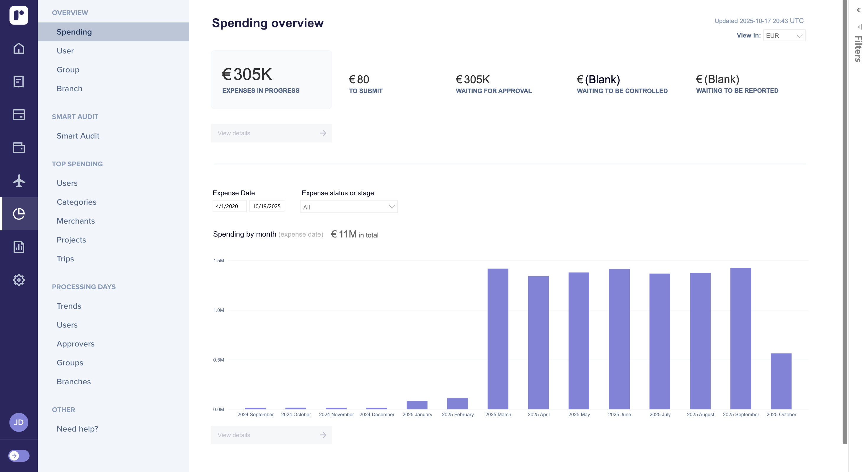Open the expenses receipt icon

coord(19,81)
